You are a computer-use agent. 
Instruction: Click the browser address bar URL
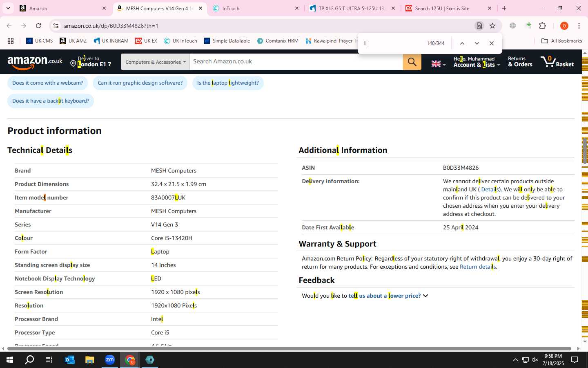(x=111, y=26)
